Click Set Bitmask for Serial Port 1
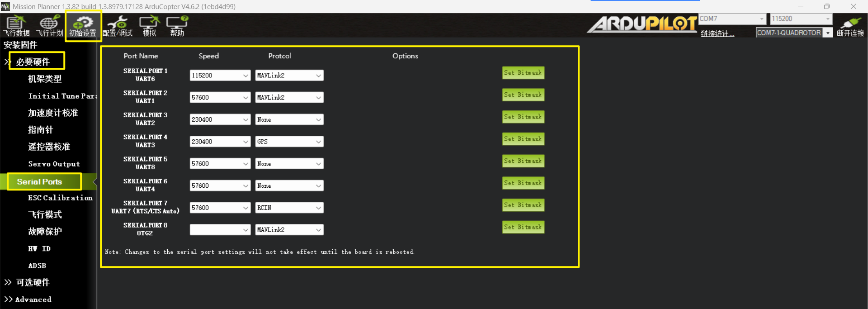Image resolution: width=868 pixels, height=309 pixels. [523, 73]
